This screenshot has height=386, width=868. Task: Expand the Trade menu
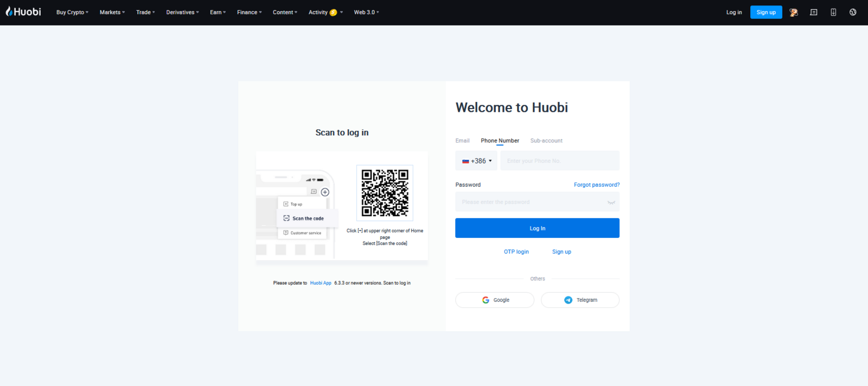click(x=145, y=12)
